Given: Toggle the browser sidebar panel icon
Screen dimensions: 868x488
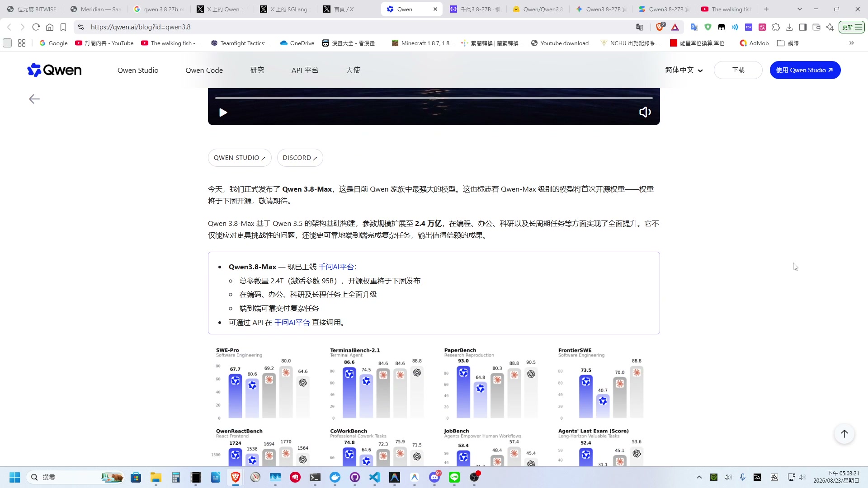Looking at the screenshot, I should tap(803, 27).
